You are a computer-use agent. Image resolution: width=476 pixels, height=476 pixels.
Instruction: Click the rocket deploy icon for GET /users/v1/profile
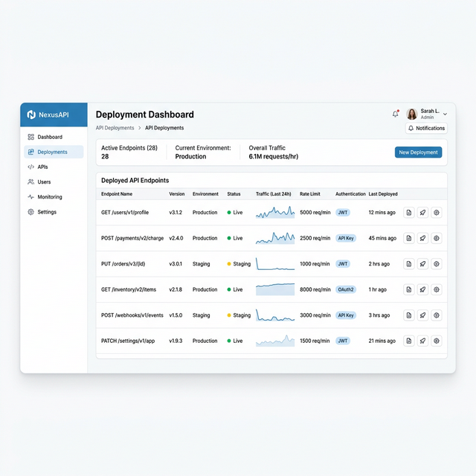(x=422, y=213)
